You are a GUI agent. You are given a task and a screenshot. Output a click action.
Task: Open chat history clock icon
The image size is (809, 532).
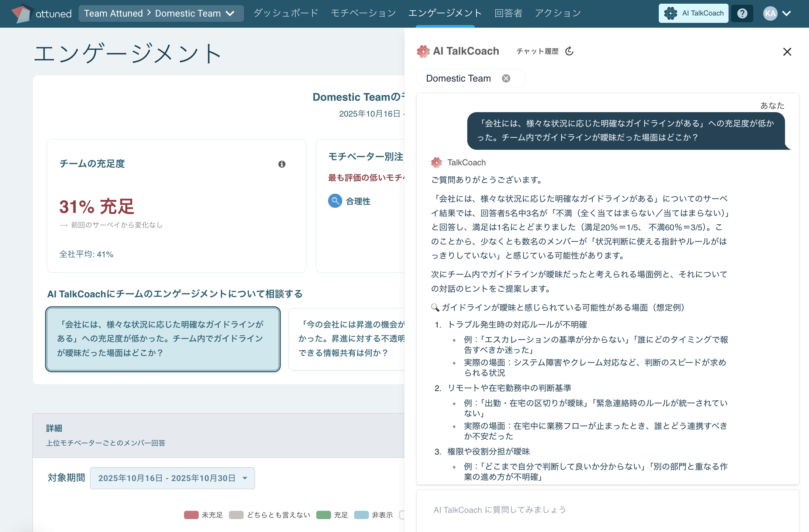click(x=569, y=51)
